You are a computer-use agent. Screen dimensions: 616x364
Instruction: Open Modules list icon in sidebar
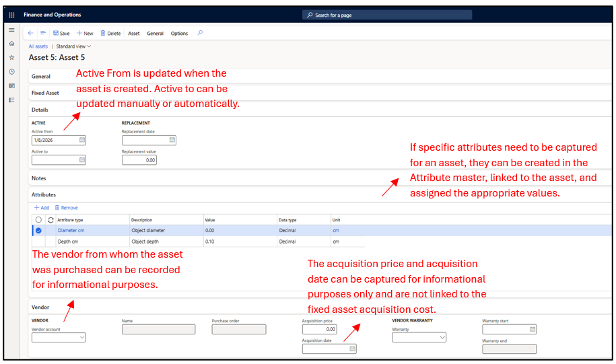[x=12, y=100]
